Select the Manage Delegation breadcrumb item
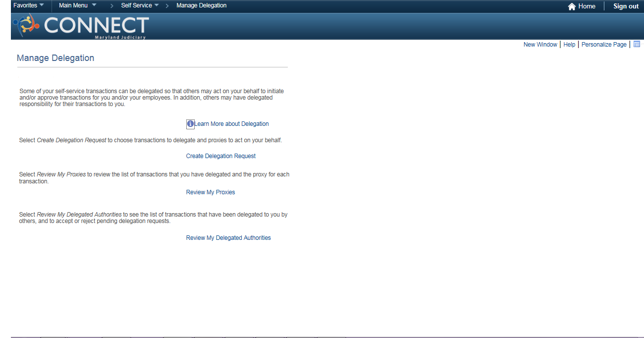The width and height of the screenshot is (644, 338). 201,5
